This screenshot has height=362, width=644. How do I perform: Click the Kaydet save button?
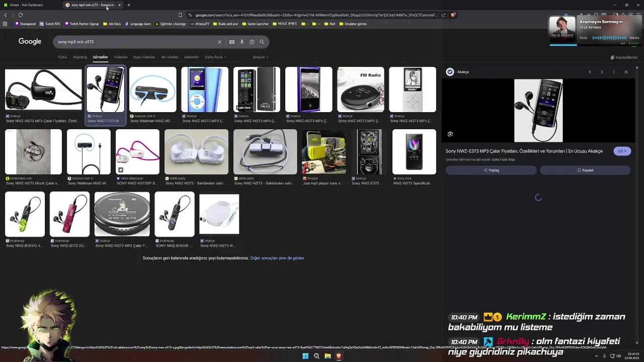585,170
